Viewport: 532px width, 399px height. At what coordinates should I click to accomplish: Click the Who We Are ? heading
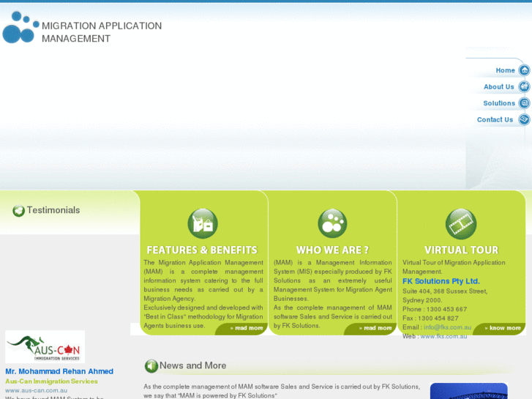332,250
